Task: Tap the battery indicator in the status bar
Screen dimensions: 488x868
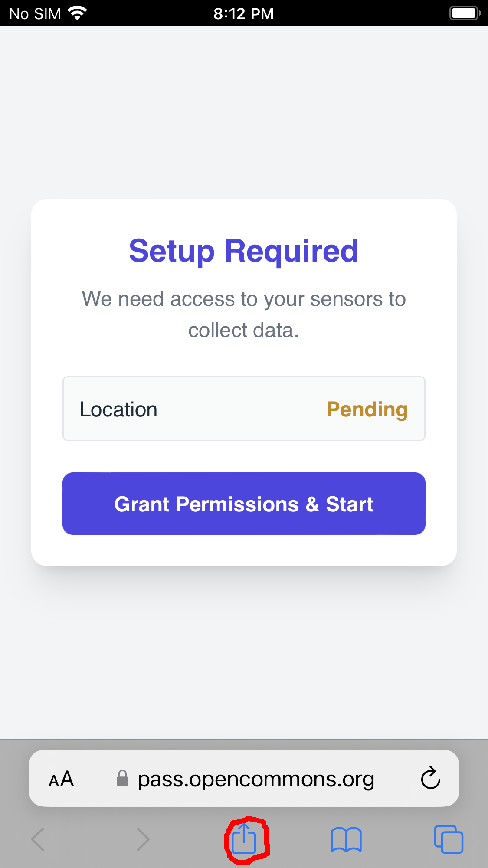Action: [x=465, y=13]
